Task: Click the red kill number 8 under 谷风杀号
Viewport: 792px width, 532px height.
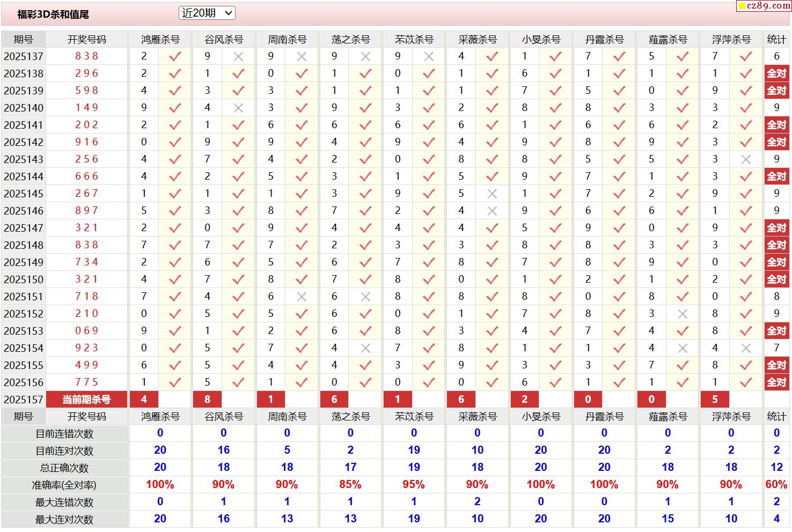Action: click(207, 399)
